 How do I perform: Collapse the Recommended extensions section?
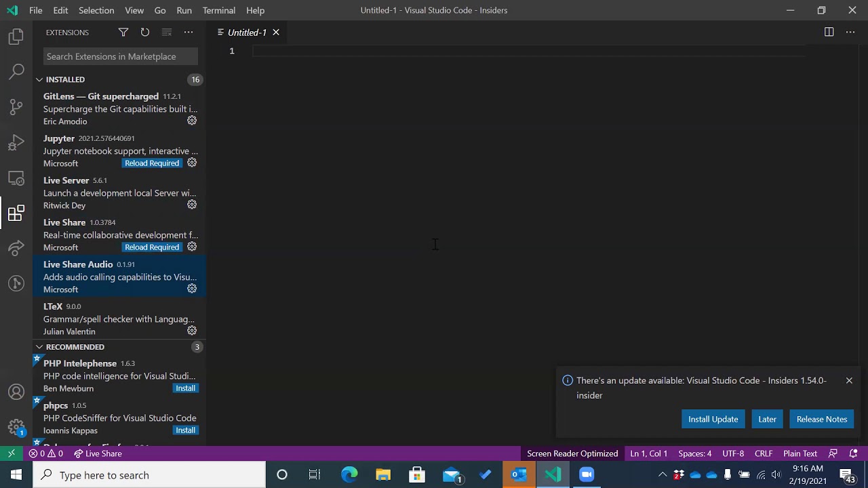pos(39,347)
